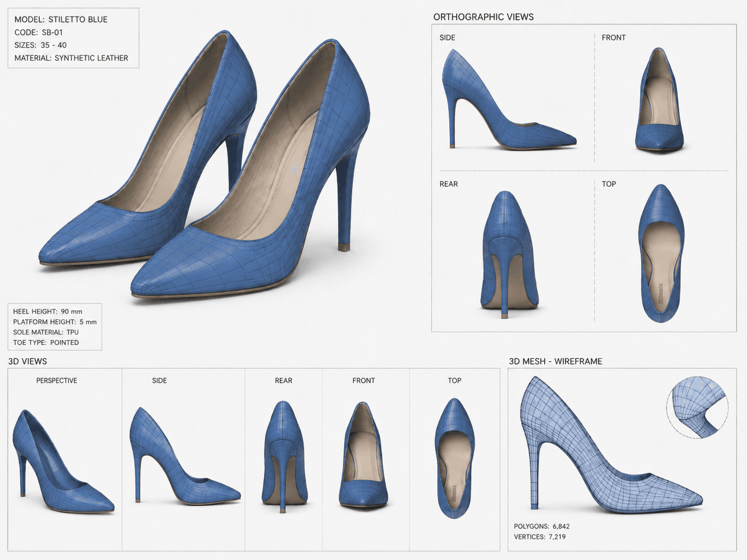Click 'SOLE MATERIAL: TPU' text
This screenshot has height=560, width=747.
pyautogui.click(x=46, y=332)
